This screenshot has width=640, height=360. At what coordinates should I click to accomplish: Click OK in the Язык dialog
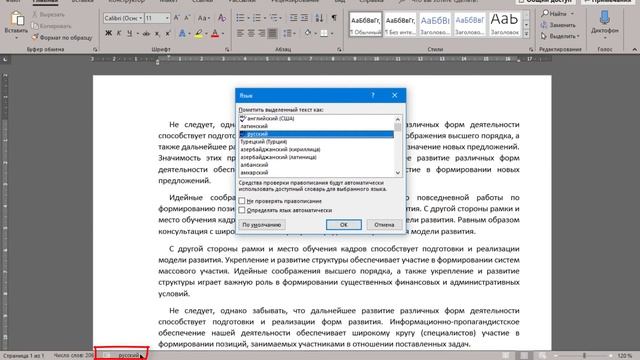click(x=344, y=225)
